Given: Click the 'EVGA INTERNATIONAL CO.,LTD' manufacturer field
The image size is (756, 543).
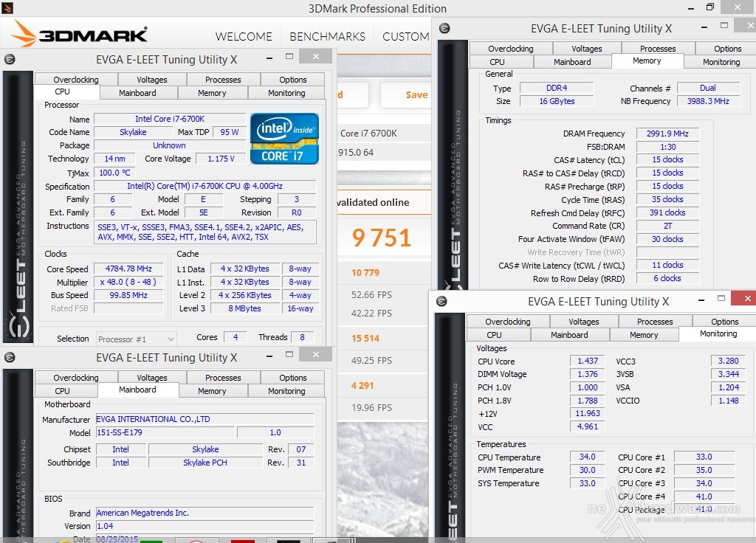Looking at the screenshot, I should pos(205,419).
